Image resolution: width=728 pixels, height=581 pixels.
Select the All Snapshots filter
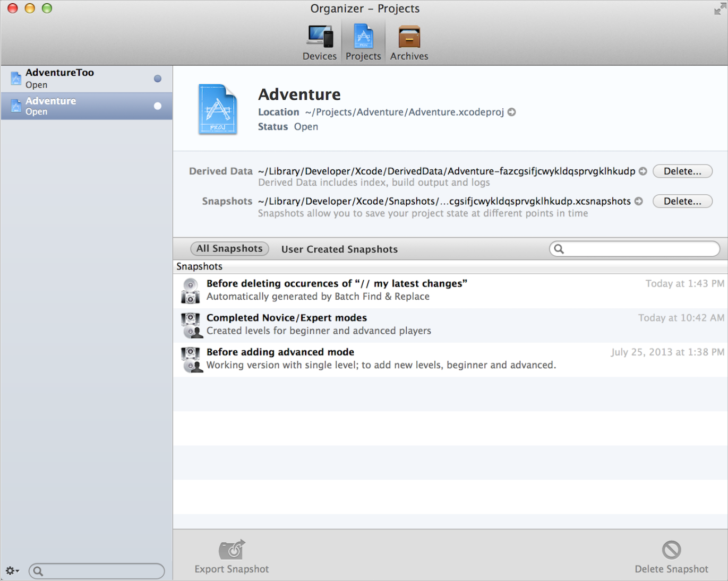tap(229, 249)
